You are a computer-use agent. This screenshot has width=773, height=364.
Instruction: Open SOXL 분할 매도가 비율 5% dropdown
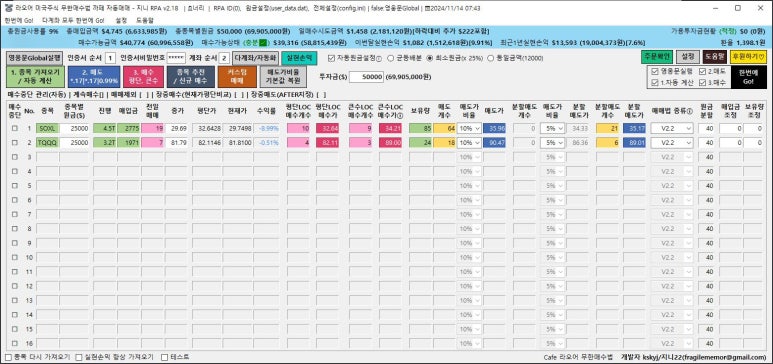(554, 128)
